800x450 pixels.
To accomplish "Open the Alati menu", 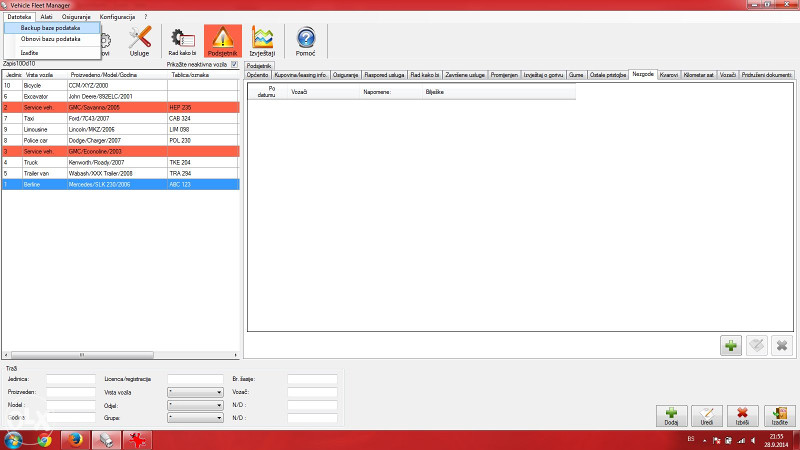I will [46, 17].
